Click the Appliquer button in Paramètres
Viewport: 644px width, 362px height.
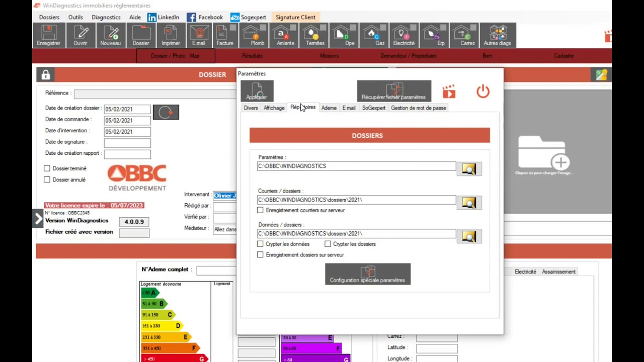point(257,91)
